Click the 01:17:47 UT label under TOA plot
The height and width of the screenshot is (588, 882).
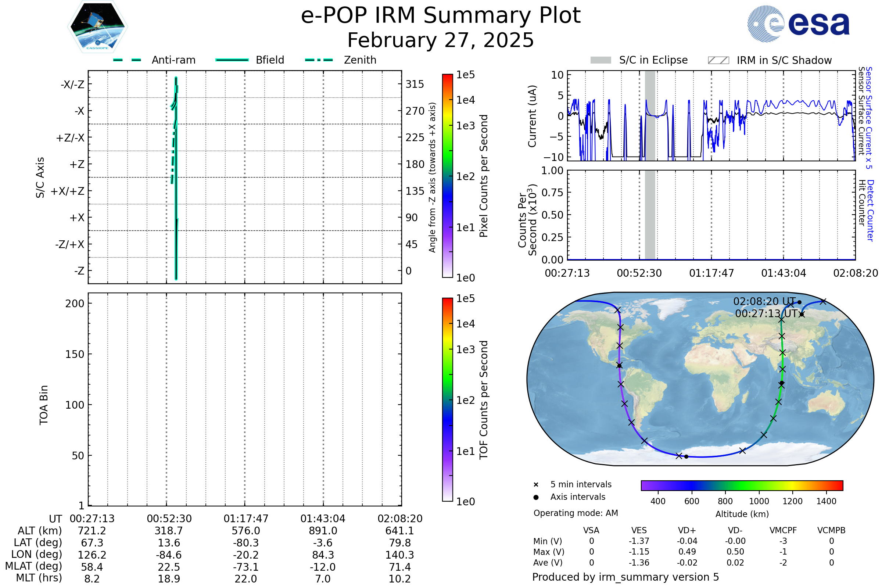246,519
